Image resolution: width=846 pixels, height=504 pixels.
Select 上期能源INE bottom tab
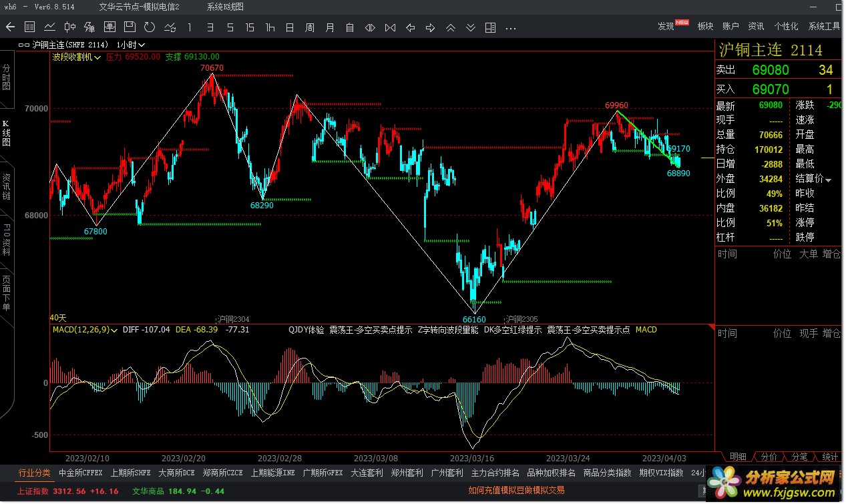pyautogui.click(x=272, y=473)
